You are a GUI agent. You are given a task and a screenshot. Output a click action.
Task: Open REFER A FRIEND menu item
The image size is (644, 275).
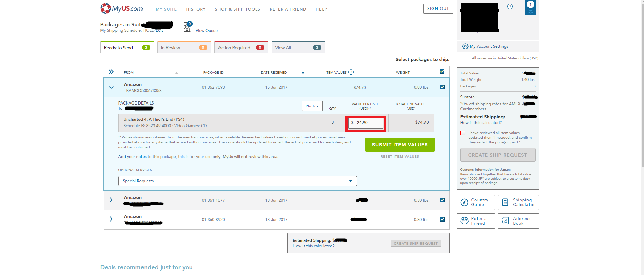tap(288, 9)
